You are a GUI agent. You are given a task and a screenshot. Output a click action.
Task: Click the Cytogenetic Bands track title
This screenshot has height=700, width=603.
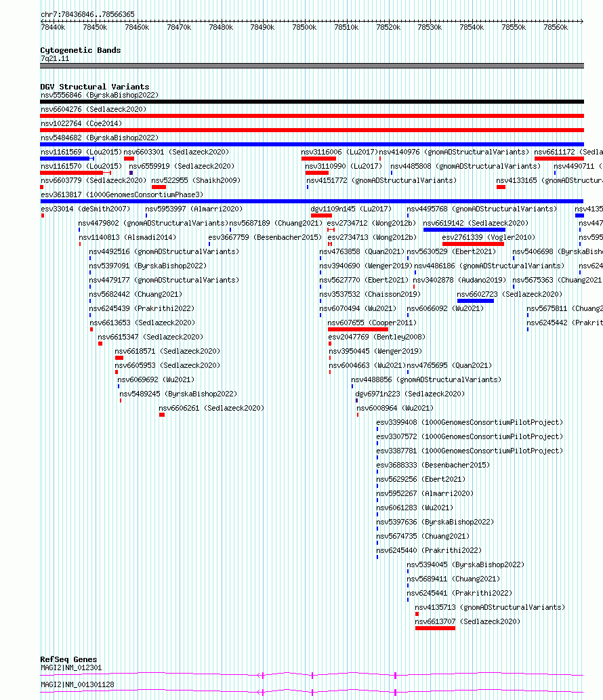pyautogui.click(x=81, y=50)
